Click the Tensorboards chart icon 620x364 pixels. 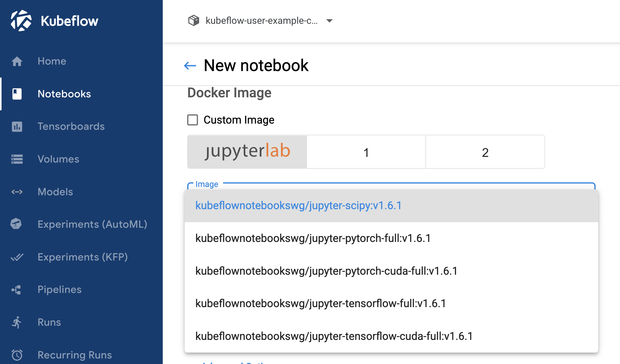17,126
